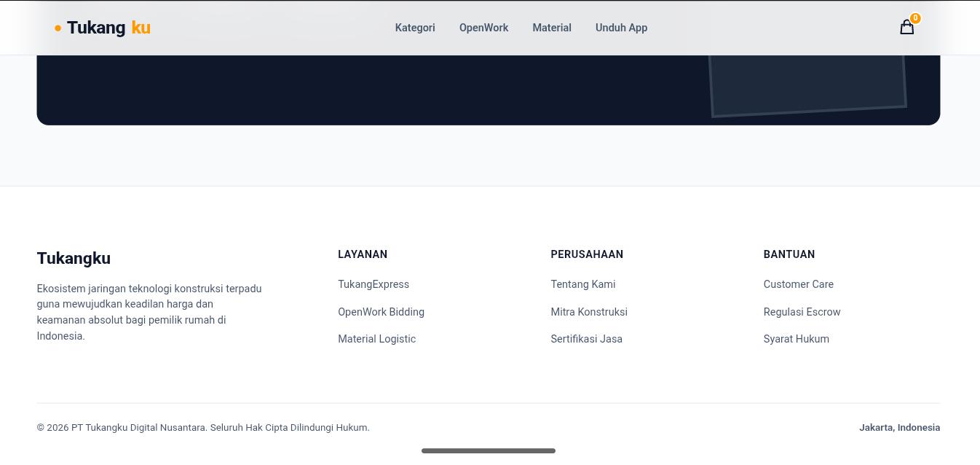Open Material Logistic link
980x465 pixels.
(376, 339)
